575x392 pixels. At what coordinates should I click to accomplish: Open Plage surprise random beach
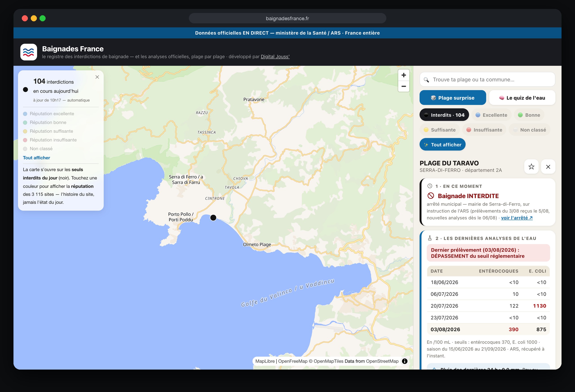coord(453,98)
